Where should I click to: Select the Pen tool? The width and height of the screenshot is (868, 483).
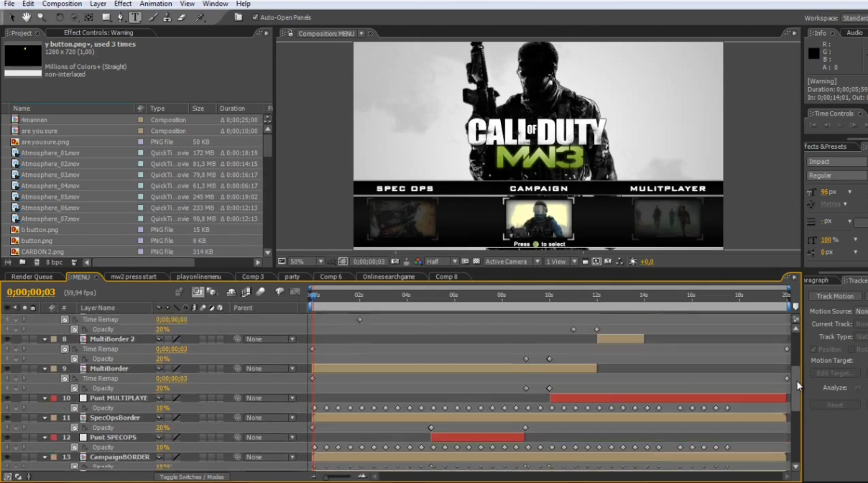(x=121, y=17)
